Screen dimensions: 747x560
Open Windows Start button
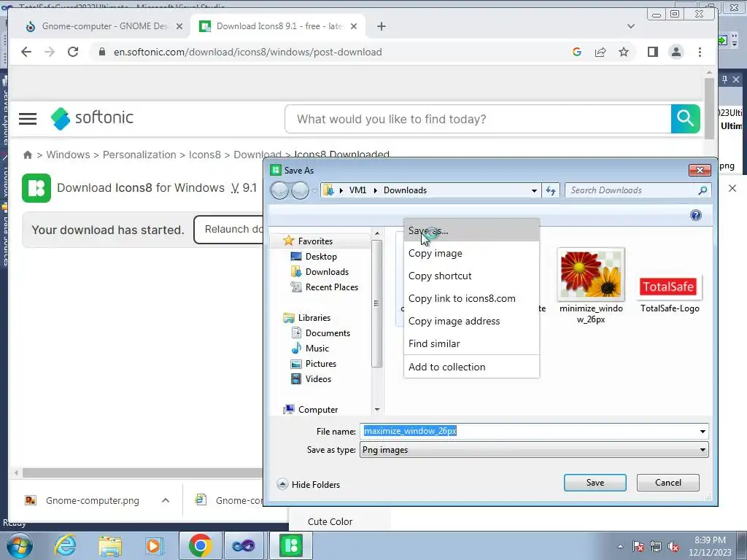point(19,547)
